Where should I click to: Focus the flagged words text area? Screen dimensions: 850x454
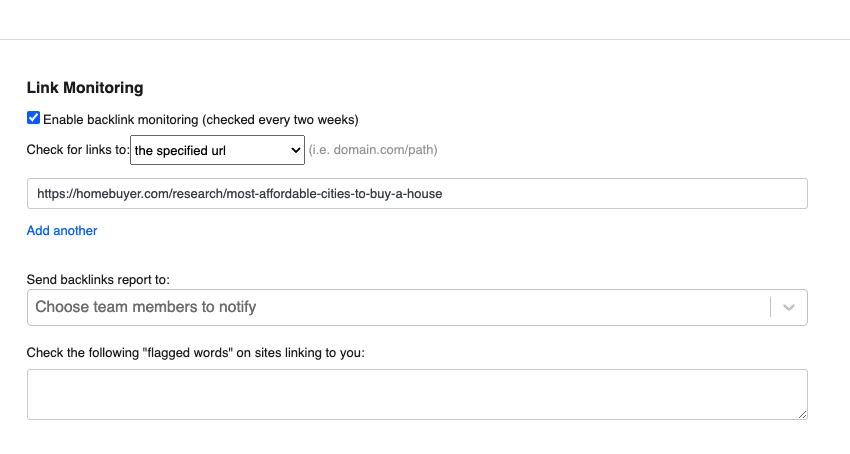point(417,394)
